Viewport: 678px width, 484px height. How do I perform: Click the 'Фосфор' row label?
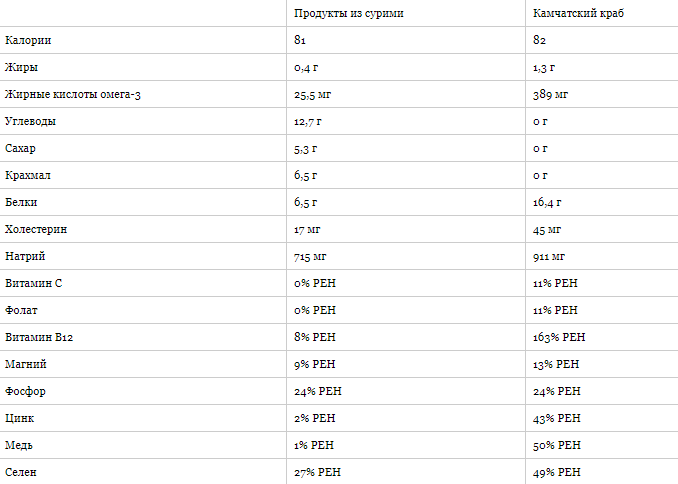(25, 392)
